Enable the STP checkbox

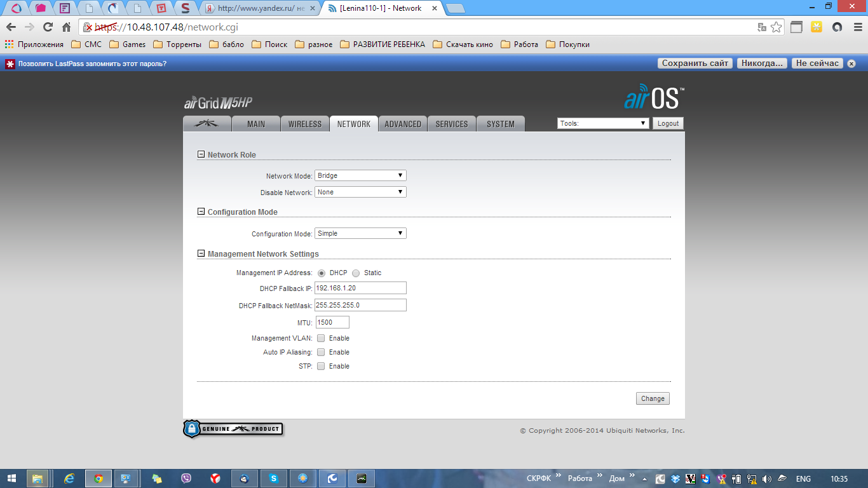321,366
